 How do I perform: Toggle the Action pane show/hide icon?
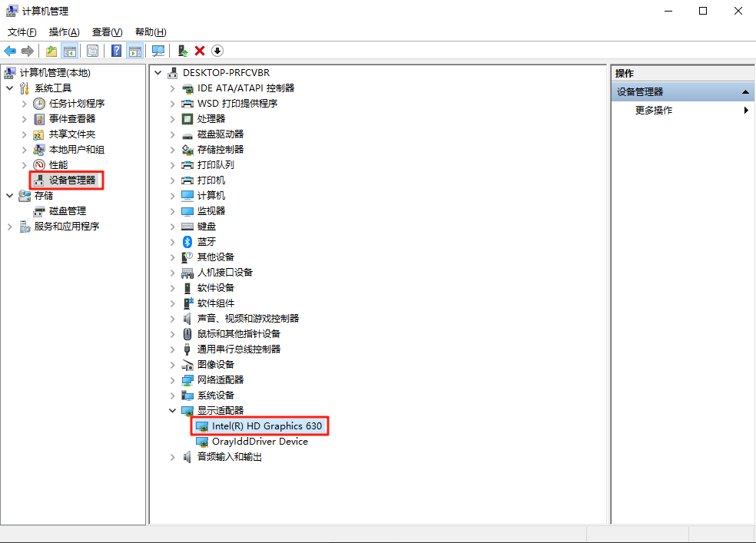coord(135,51)
